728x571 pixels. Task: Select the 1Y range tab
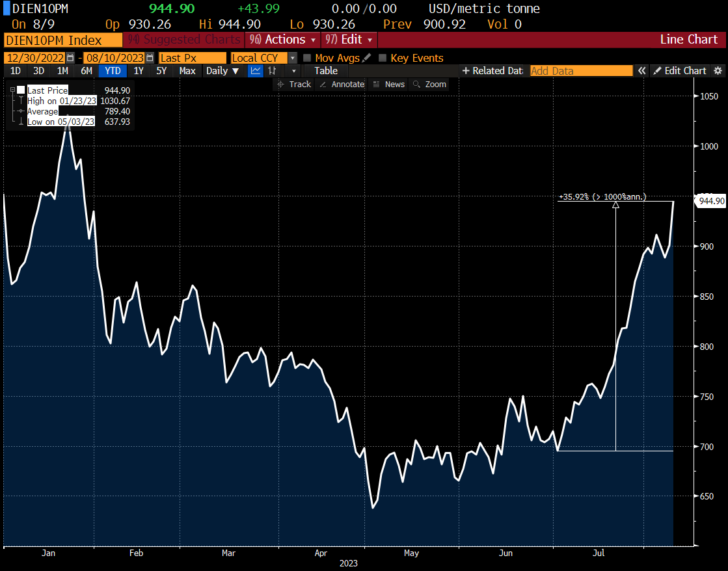(139, 71)
